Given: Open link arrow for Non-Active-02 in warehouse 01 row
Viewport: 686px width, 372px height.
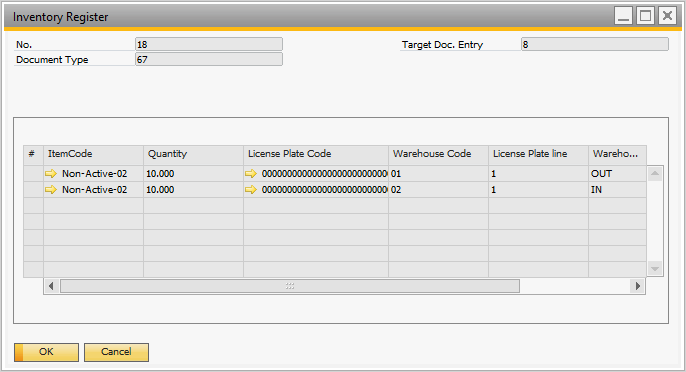Looking at the screenshot, I should point(51,174).
